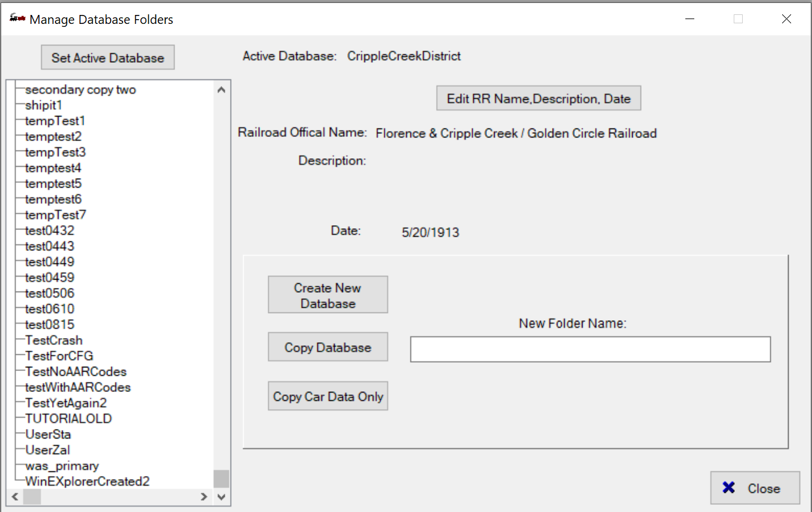The image size is (812, 512).
Task: Pick temptest5 from the list
Action: (53, 183)
